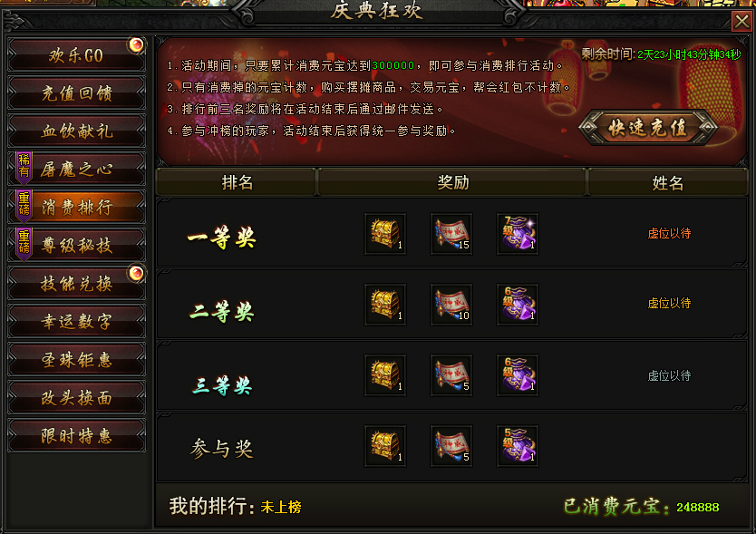The image size is (756, 534).
Task: Click the first prize 神威 scroll icon with 15
Action: (x=451, y=234)
